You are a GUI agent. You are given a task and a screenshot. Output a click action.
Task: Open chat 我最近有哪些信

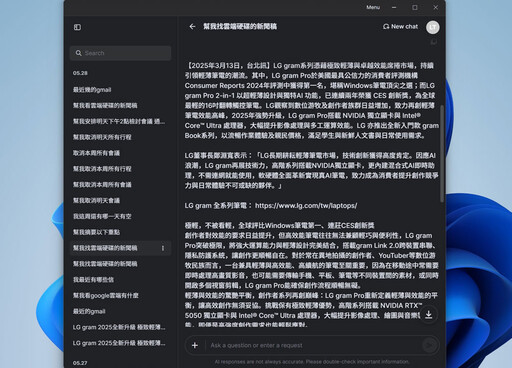click(93, 280)
